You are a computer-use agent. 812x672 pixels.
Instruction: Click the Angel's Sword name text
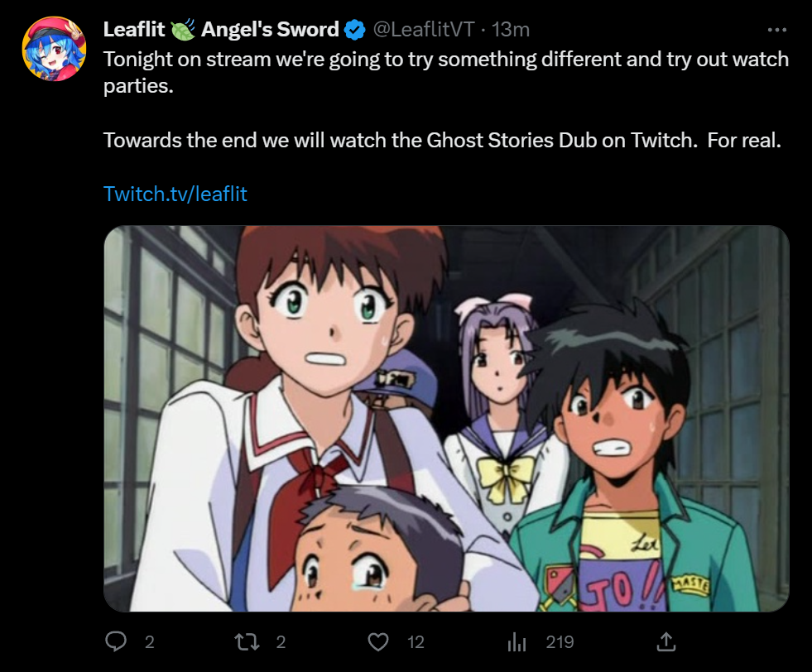click(x=270, y=30)
